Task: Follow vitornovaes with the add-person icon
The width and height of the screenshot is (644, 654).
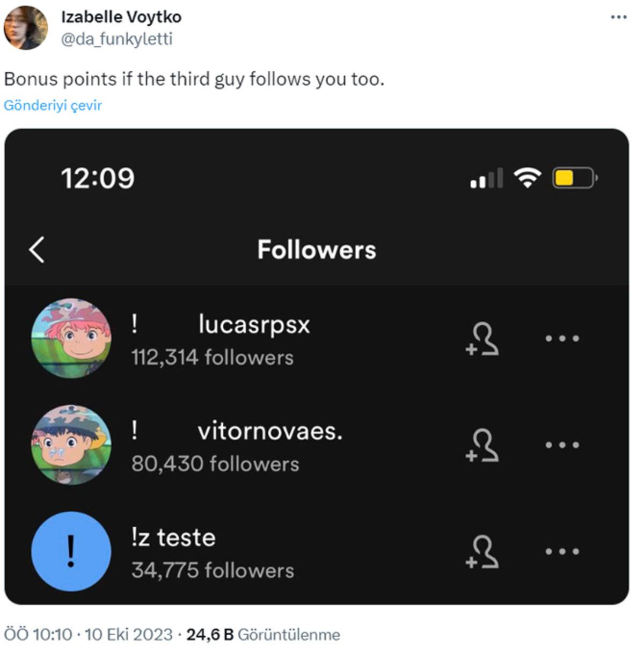Action: (482, 445)
